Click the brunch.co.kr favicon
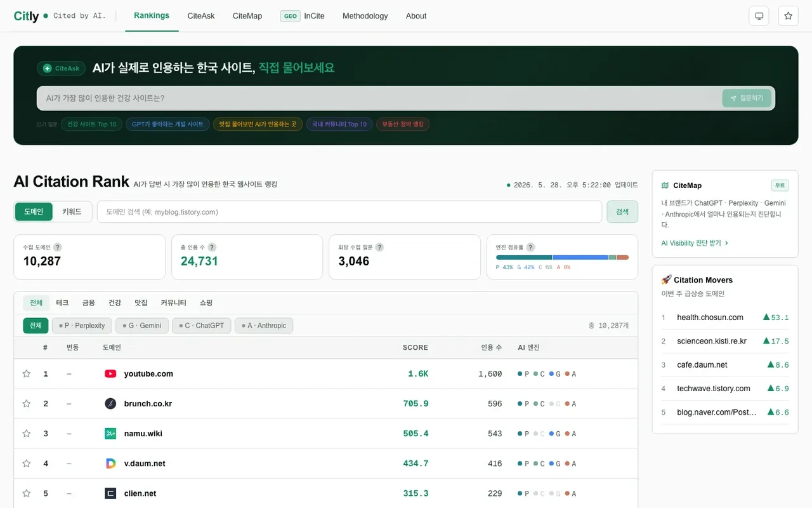 coord(110,404)
